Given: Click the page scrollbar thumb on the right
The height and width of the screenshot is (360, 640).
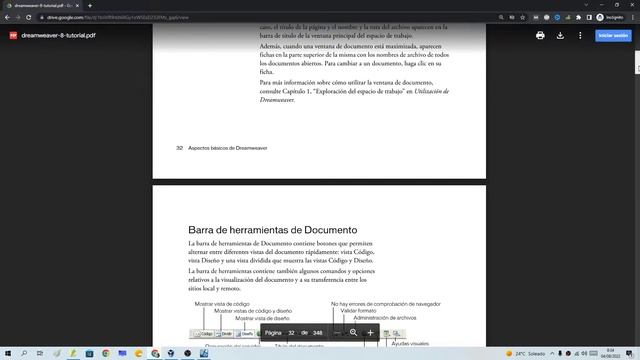Looking at the screenshot, I should pos(637,62).
